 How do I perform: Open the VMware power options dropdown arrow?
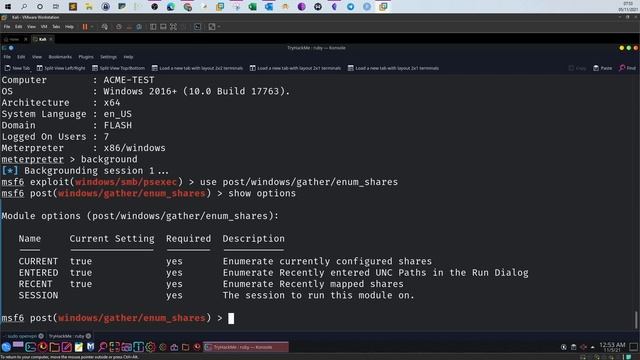pos(92,27)
